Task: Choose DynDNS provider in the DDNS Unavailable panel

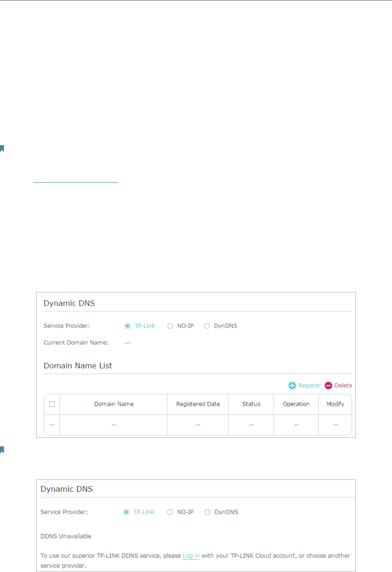Action: [207, 512]
